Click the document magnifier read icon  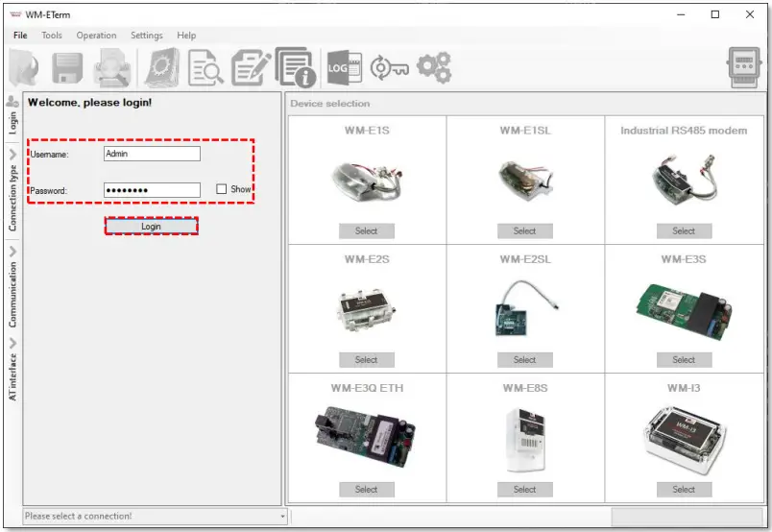tap(205, 68)
